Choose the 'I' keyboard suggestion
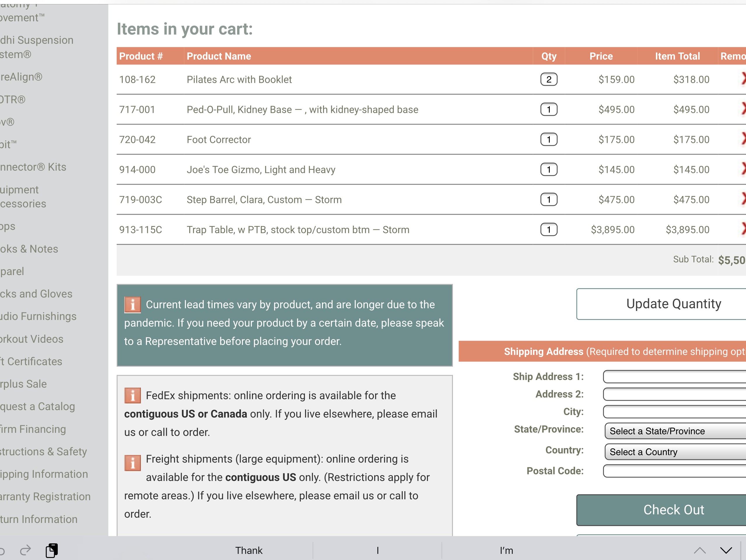746x560 pixels. [x=378, y=551]
